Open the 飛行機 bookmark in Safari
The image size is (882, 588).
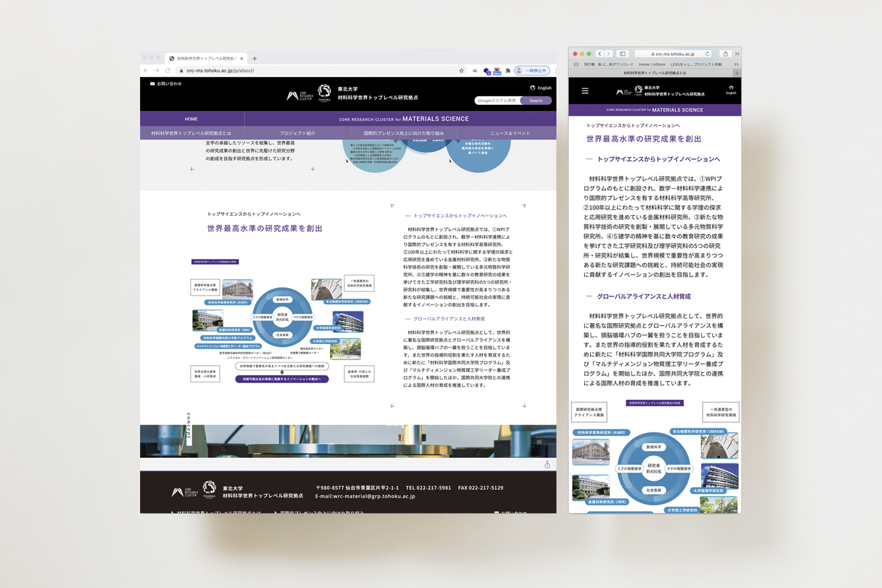(x=589, y=65)
